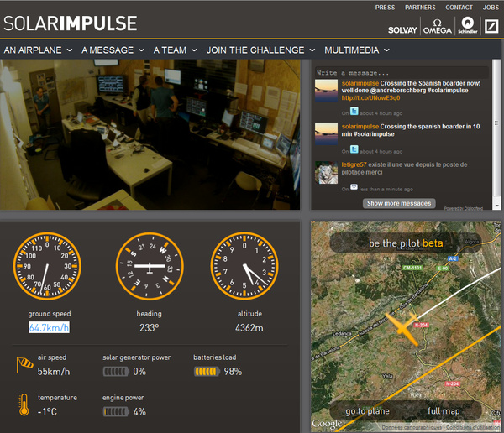The image size is (504, 433).
Task: Click the message panel scrollbar down arrow
Action: tap(496, 206)
